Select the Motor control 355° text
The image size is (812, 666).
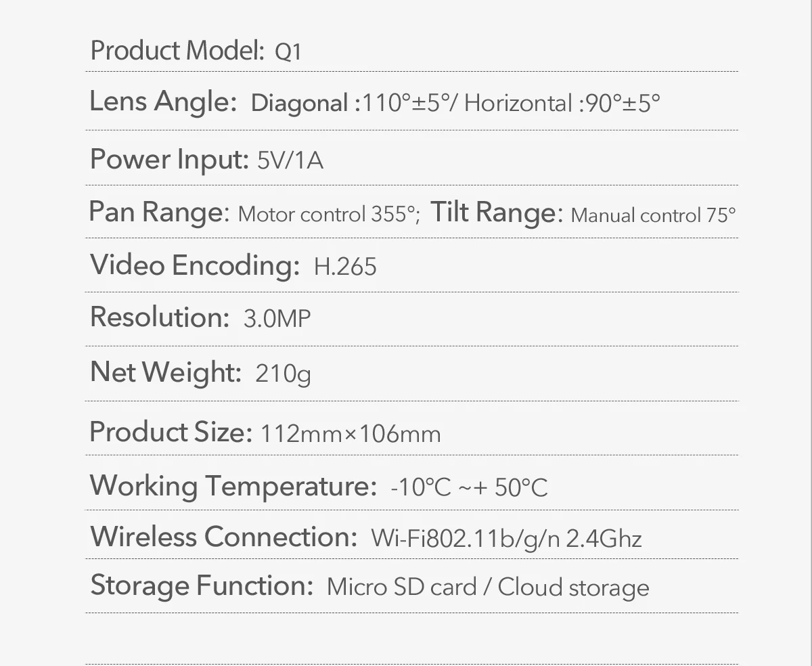[329, 214]
